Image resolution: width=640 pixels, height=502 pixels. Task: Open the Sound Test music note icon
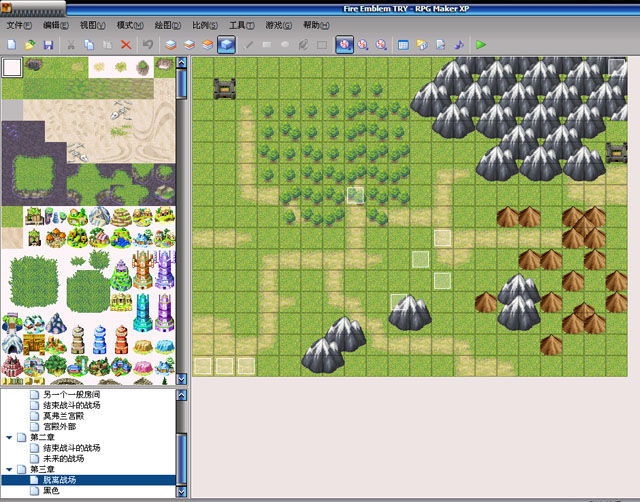(459, 44)
